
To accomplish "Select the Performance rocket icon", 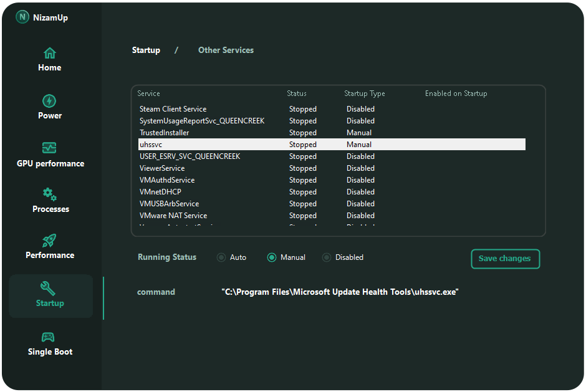I will tap(49, 241).
